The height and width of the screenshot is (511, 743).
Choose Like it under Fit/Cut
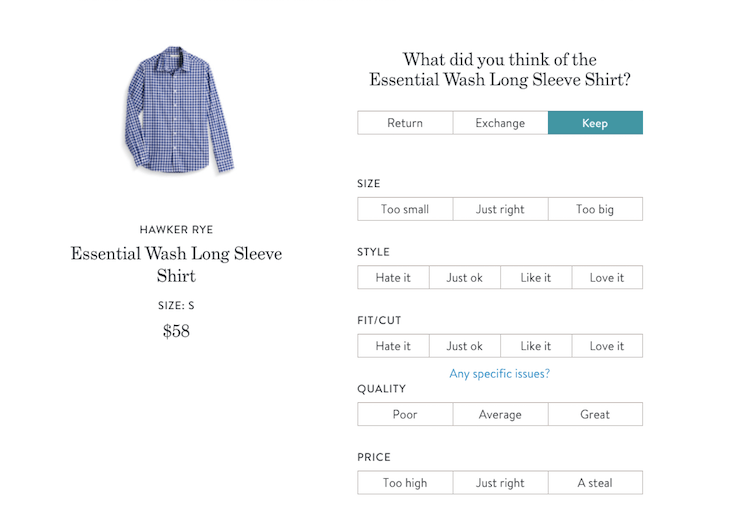[x=536, y=346]
